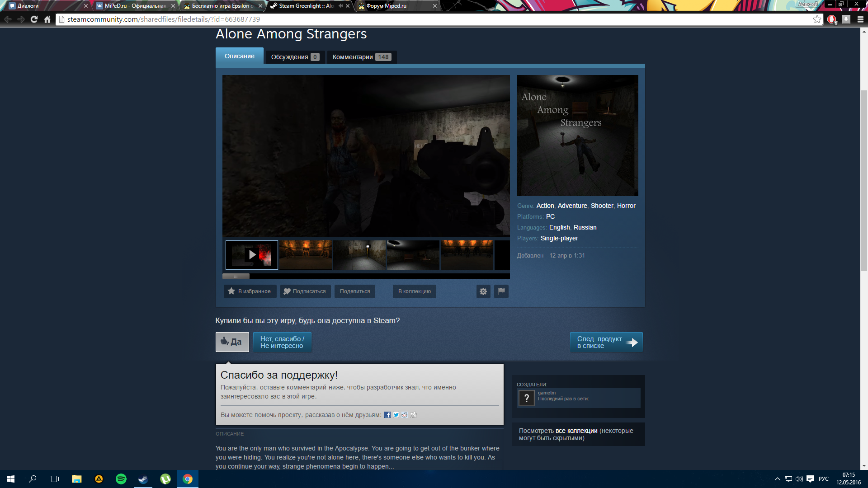Viewport: 868px width, 488px height.
Task: Mute audio on the Steam Greenlight tab
Action: click(340, 6)
